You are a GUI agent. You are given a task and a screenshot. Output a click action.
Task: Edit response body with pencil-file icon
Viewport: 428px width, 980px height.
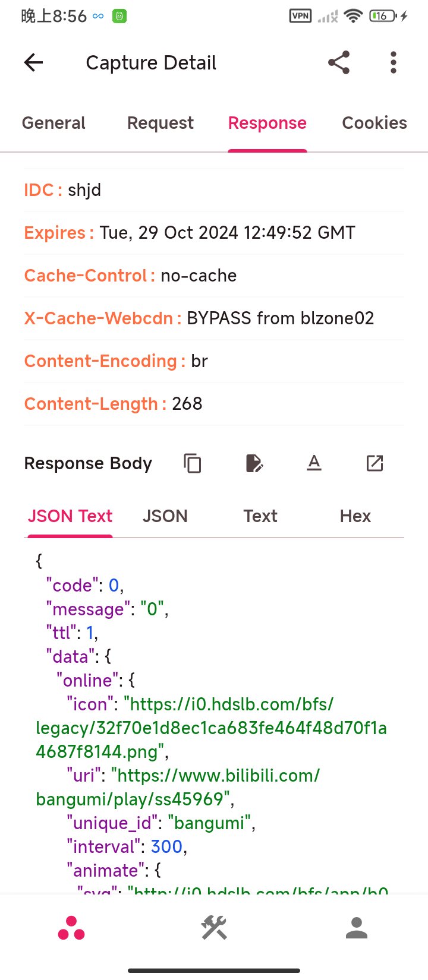[x=254, y=463]
